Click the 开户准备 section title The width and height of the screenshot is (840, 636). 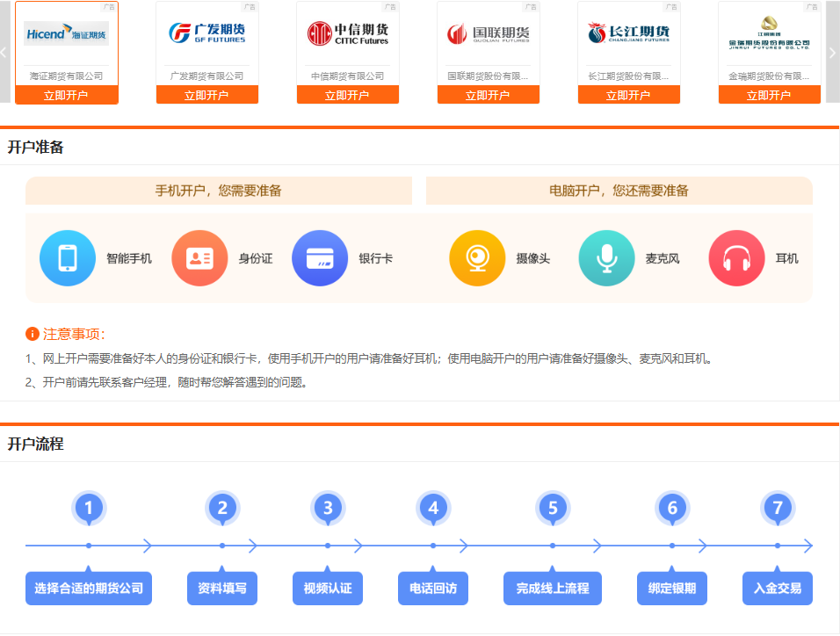coord(36,148)
